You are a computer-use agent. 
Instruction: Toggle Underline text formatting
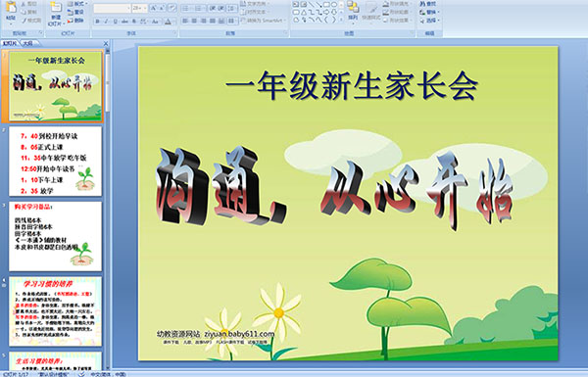click(115, 22)
